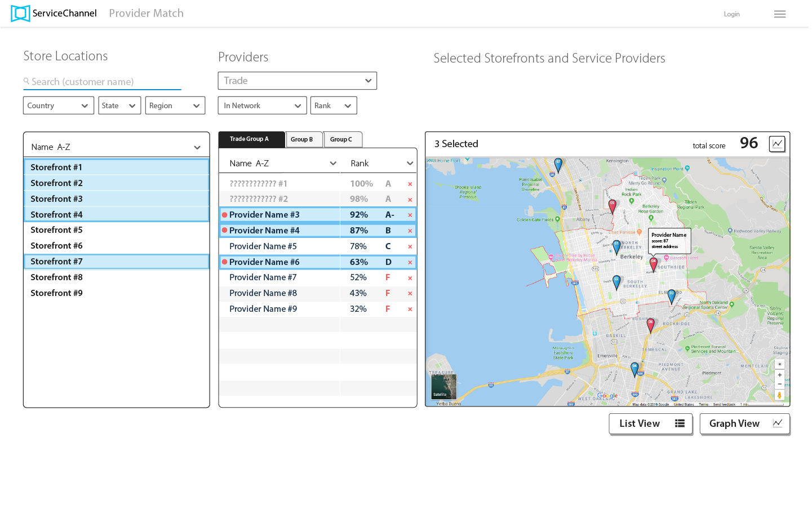Toggle selection of Storefront #4
Viewport: 812px width, 508px height.
tap(117, 214)
